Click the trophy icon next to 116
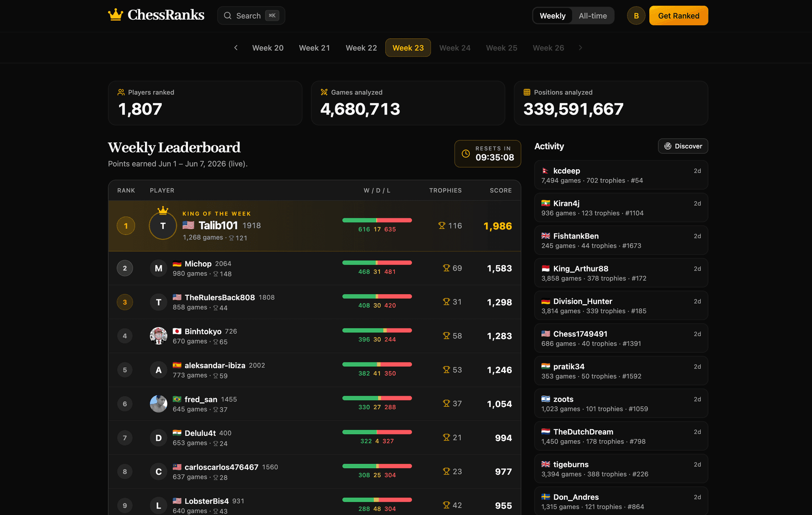812x515 pixels. click(442, 226)
